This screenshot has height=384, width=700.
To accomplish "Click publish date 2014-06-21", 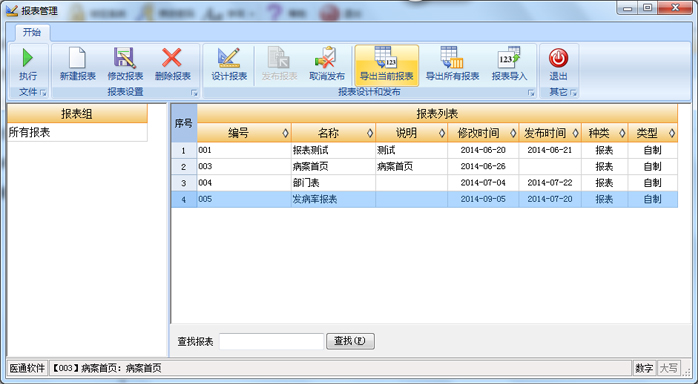I will pyautogui.click(x=550, y=150).
